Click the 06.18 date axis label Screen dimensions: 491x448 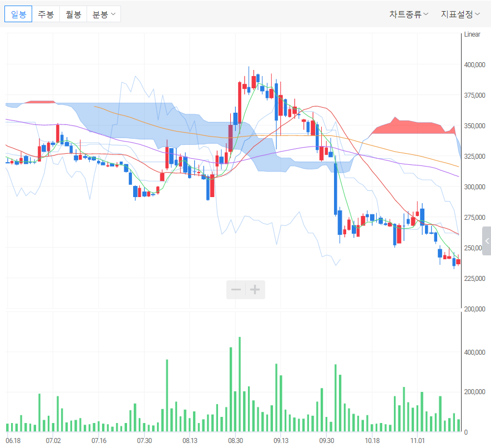click(x=13, y=440)
